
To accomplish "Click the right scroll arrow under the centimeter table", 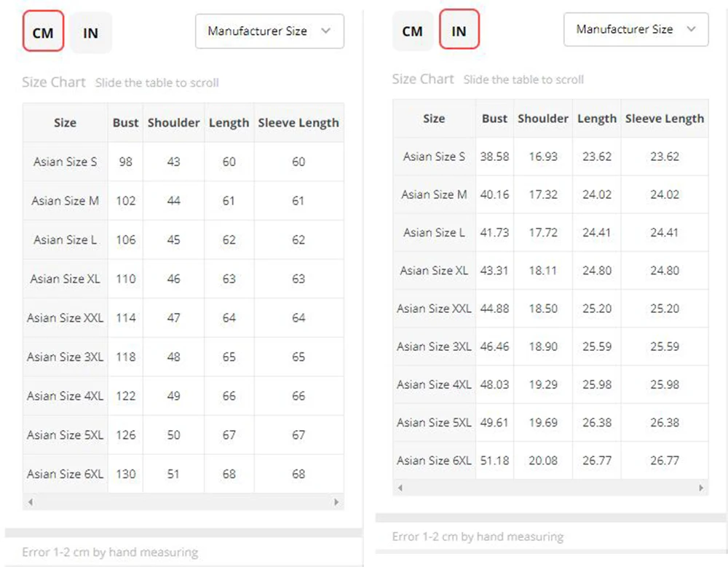I will pos(336,502).
